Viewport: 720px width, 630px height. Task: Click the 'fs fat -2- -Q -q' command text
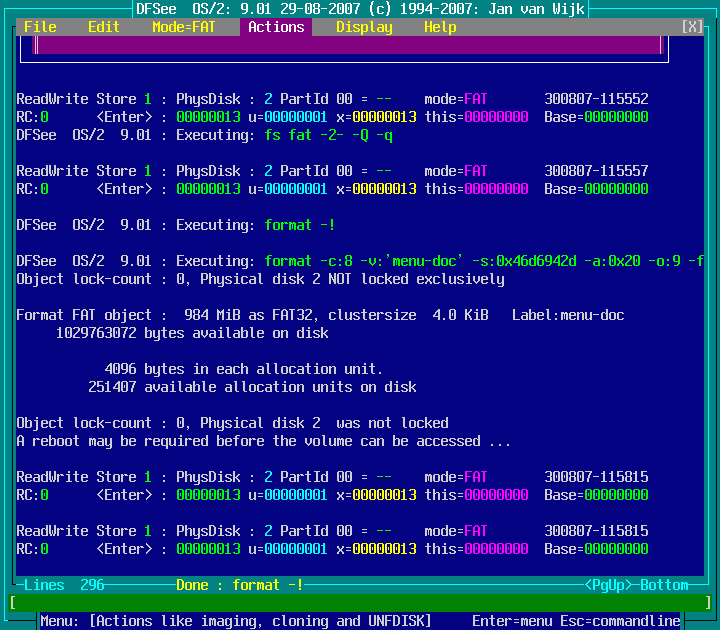[x=328, y=135]
